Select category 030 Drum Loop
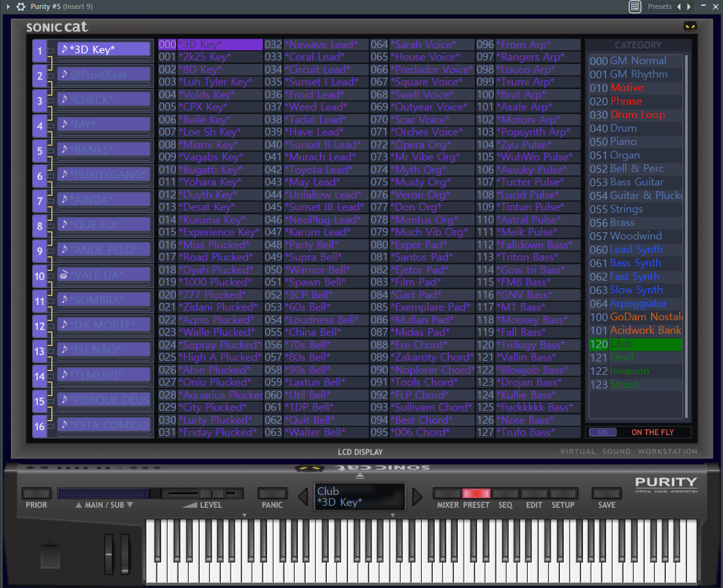The image size is (723, 588). pos(636,115)
